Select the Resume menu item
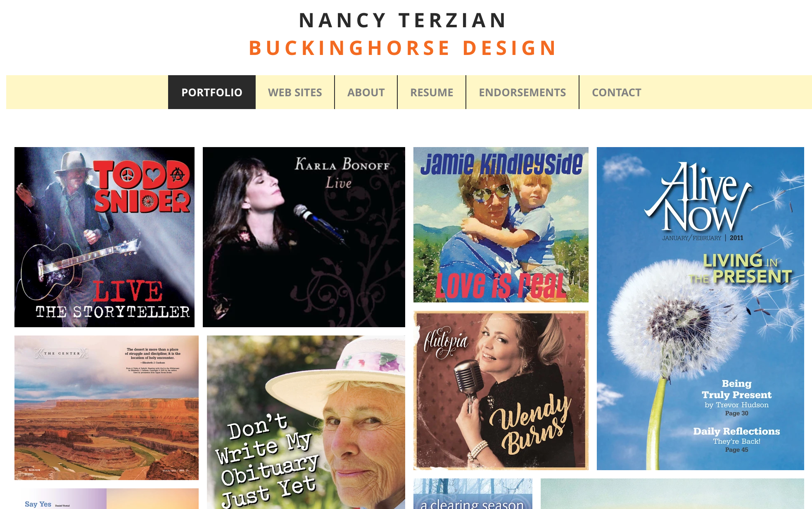 432,92
